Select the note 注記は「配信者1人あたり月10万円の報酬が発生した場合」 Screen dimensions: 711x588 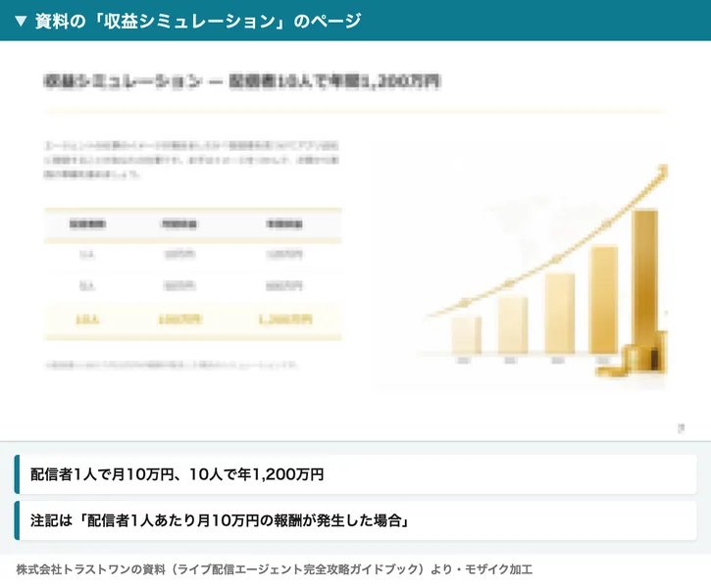(355, 520)
